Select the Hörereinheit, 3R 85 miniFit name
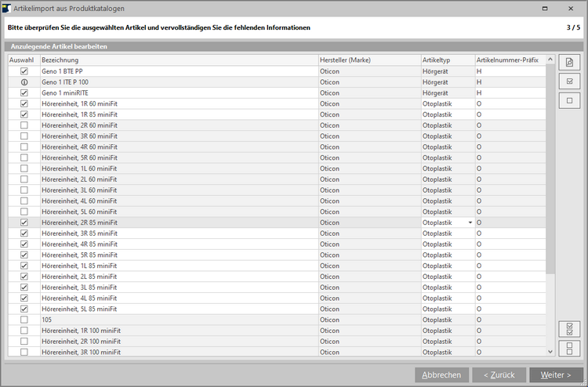 180,233
